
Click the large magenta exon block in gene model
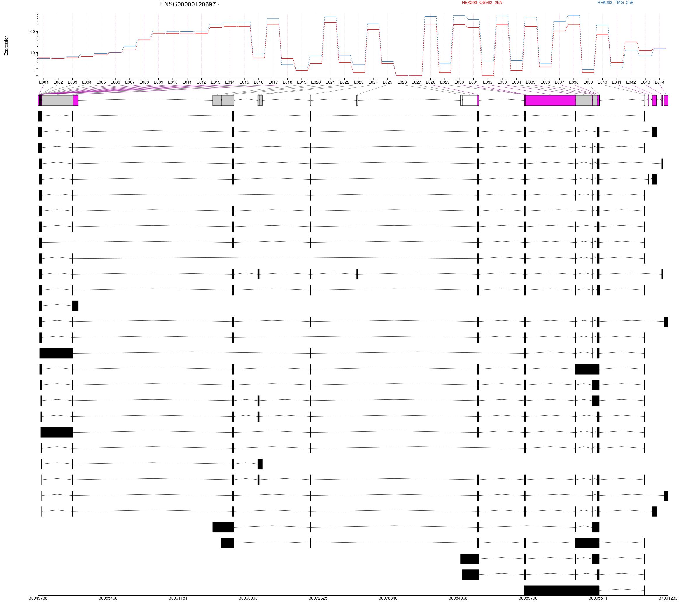(x=550, y=100)
